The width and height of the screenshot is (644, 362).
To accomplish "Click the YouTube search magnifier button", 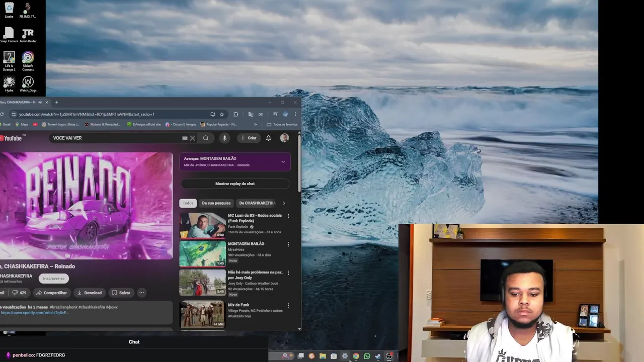I will pyautogui.click(x=206, y=138).
